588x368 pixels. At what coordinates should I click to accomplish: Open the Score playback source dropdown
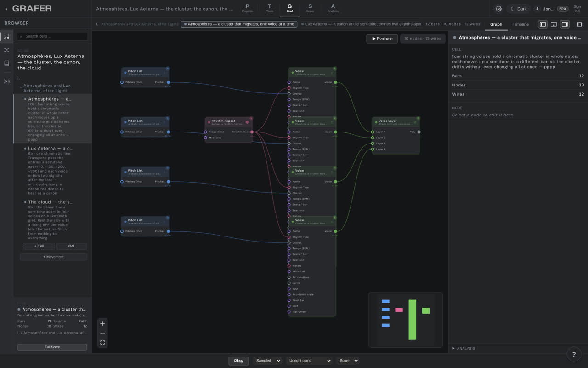(x=348, y=361)
